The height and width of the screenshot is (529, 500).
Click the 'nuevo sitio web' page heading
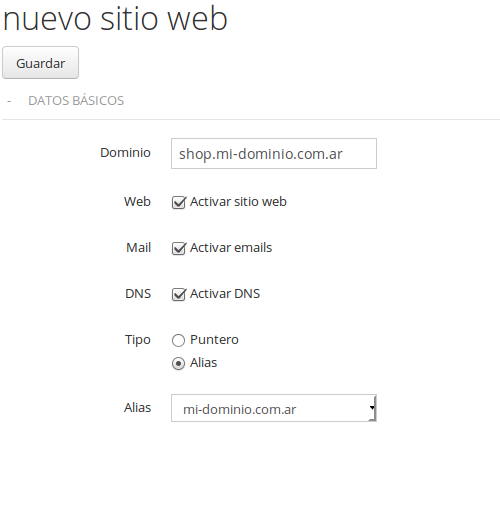[x=115, y=19]
